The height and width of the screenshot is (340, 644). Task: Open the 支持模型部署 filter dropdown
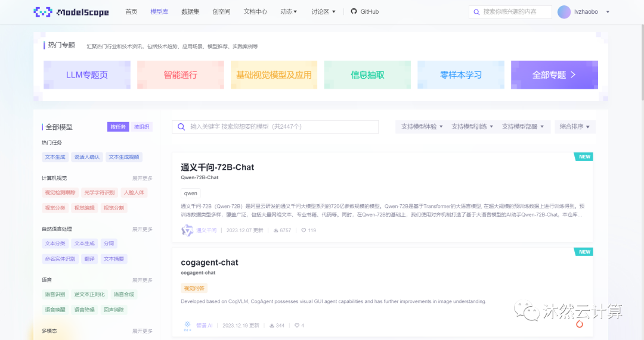(x=523, y=127)
